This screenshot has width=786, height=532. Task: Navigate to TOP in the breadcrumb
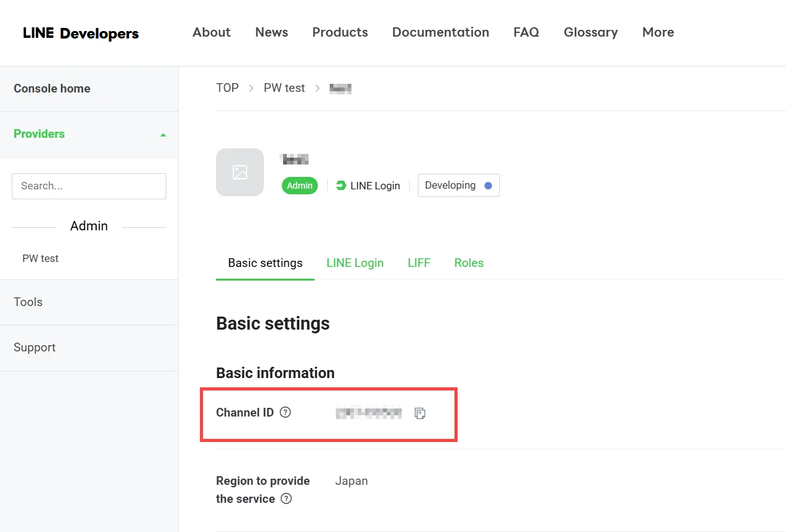click(x=227, y=88)
